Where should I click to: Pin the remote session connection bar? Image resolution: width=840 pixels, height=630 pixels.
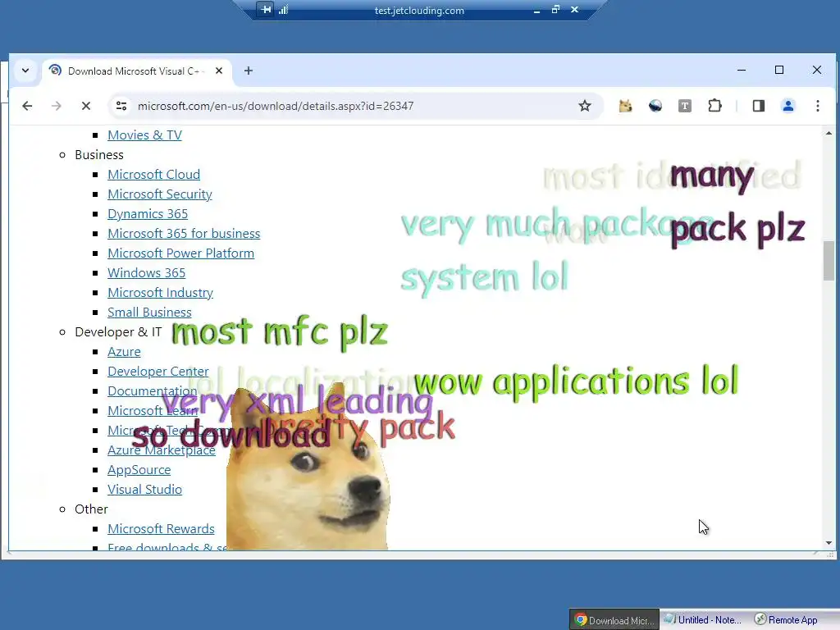tap(267, 10)
